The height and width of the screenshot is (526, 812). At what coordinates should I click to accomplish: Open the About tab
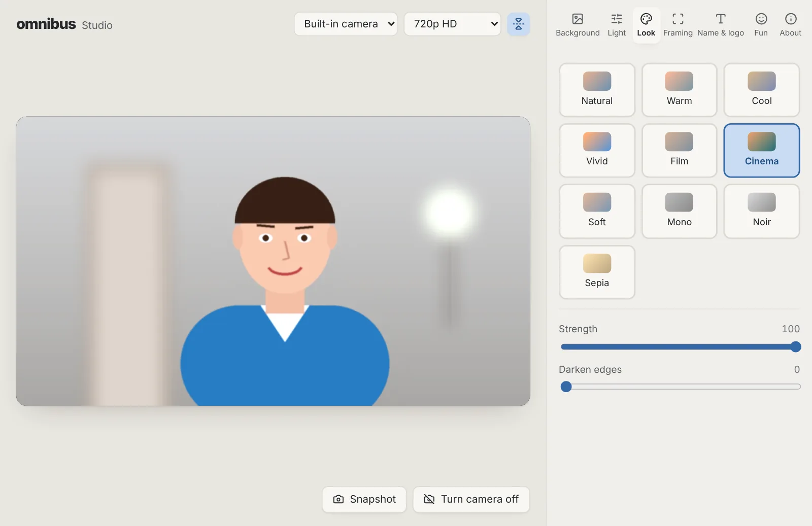790,25
